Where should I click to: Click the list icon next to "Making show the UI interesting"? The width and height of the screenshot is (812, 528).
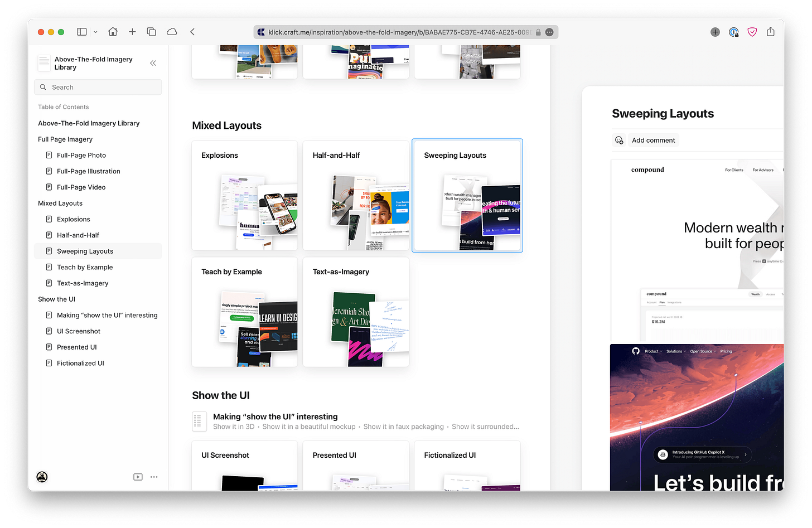199,422
